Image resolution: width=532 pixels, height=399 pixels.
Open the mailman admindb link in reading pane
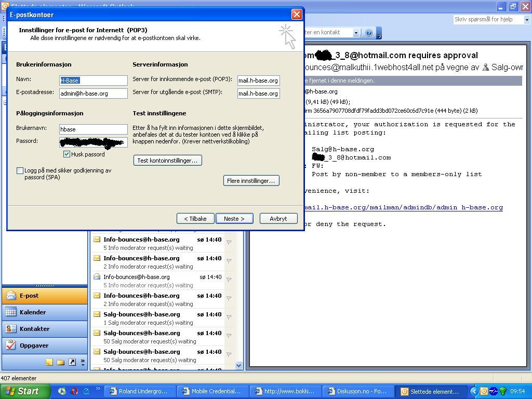pyautogui.click(x=403, y=207)
